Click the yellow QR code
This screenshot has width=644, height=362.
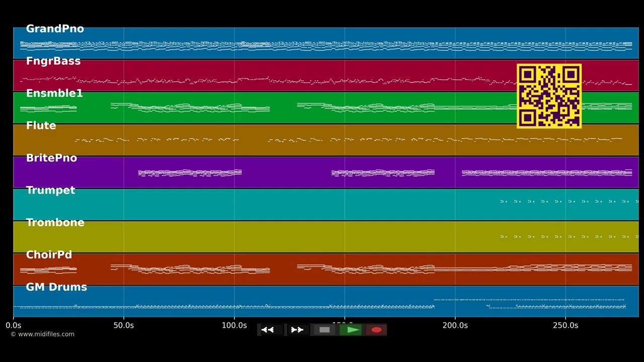click(x=549, y=96)
